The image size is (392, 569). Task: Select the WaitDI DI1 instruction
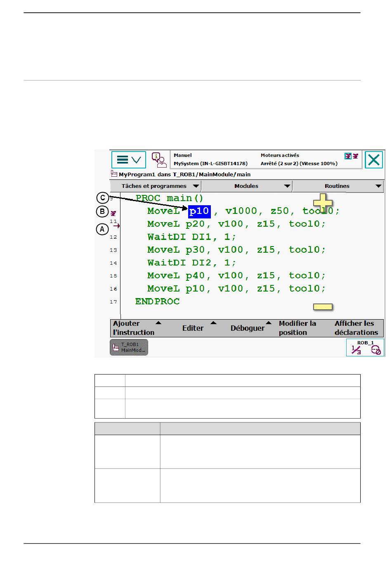click(191, 237)
